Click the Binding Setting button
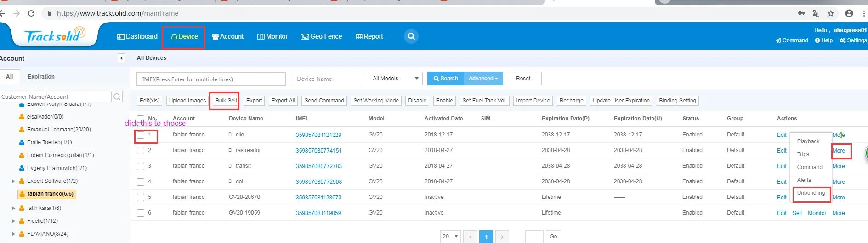This screenshot has height=243, width=868. point(677,101)
